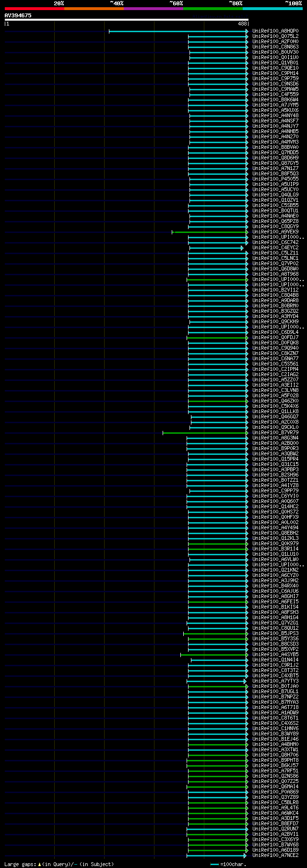The width and height of the screenshot is (307, 868).
Task: Select the label UniRef100_Q31C15
Action: point(275,465)
